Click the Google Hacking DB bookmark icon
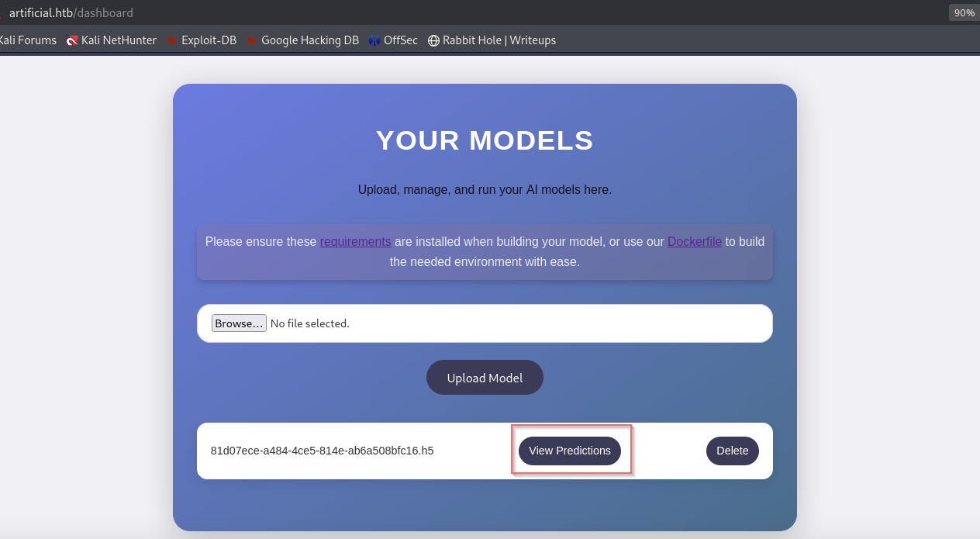980x539 pixels. point(252,40)
